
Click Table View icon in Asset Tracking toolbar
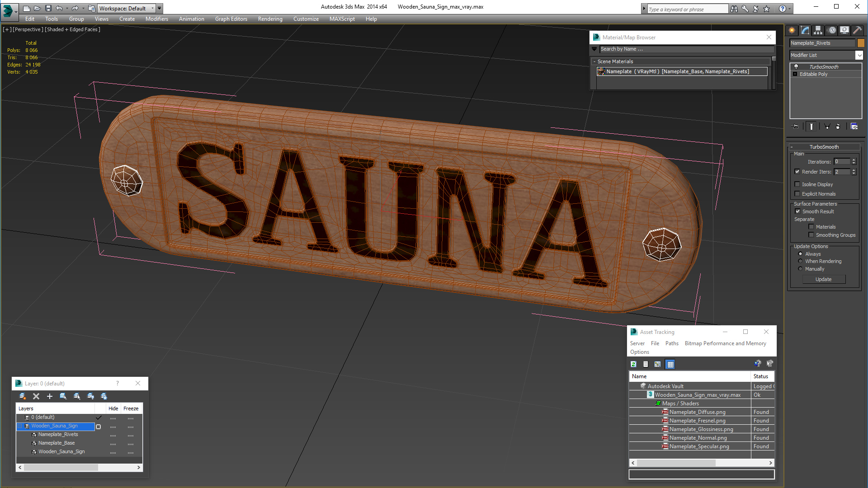670,364
